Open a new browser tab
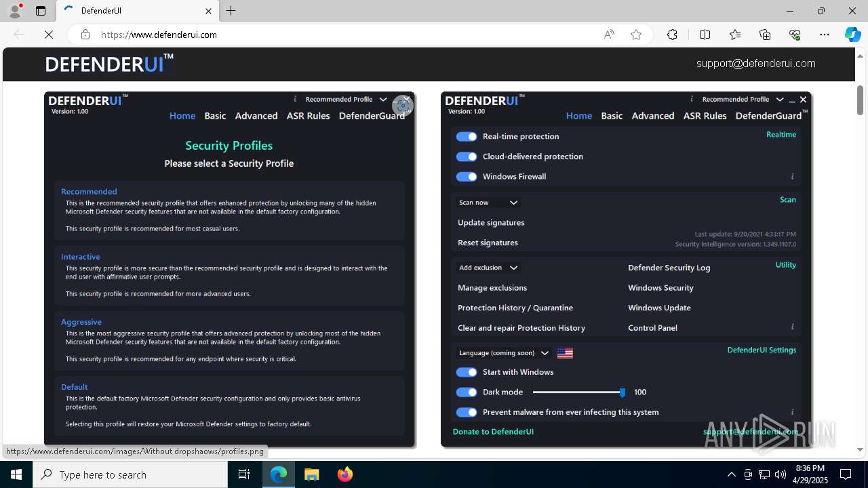The height and width of the screenshot is (488, 868). (231, 11)
